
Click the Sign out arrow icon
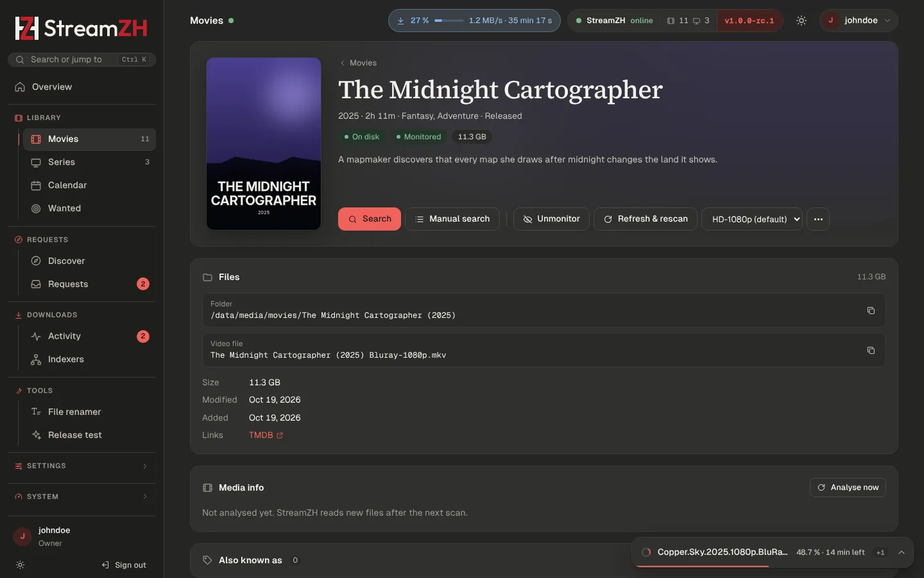[105, 565]
